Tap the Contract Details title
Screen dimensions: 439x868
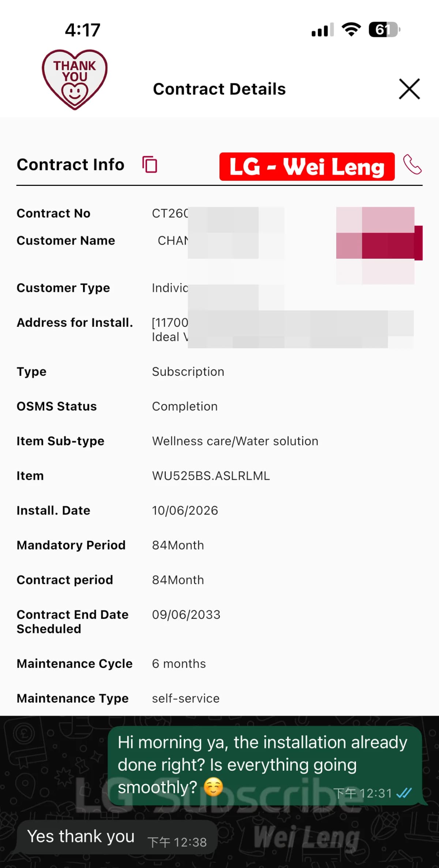coord(219,89)
